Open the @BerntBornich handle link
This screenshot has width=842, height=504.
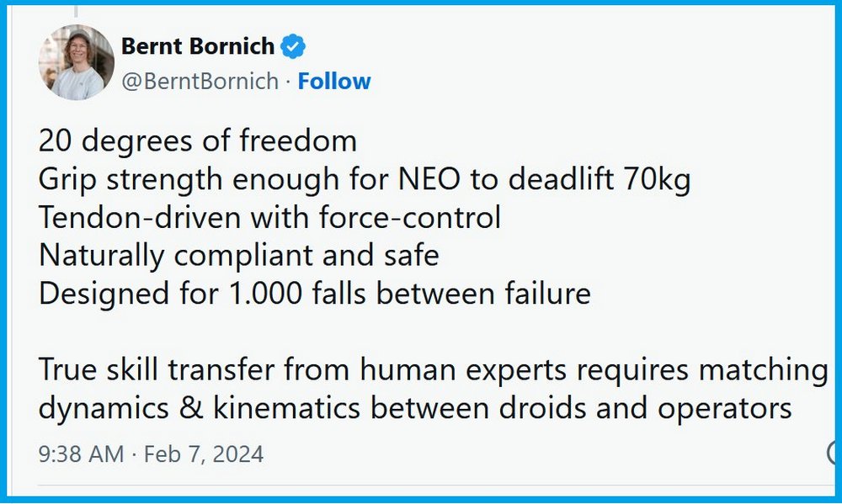pyautogui.click(x=200, y=82)
